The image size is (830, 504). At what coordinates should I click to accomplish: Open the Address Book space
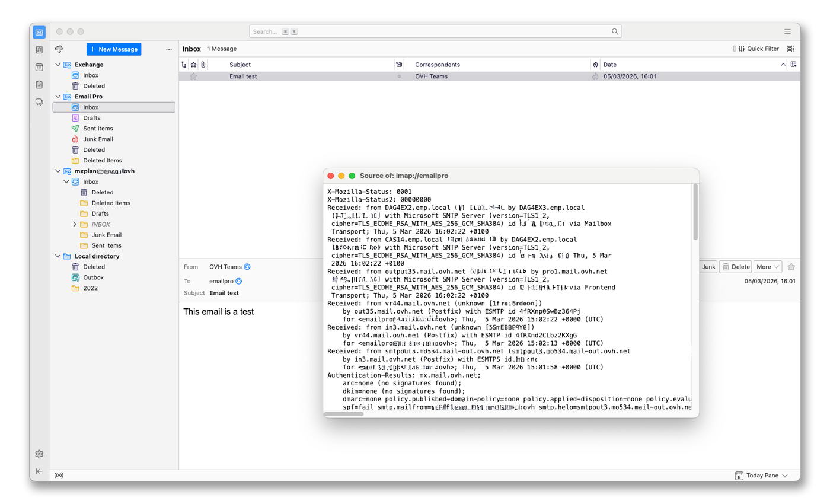coord(39,49)
